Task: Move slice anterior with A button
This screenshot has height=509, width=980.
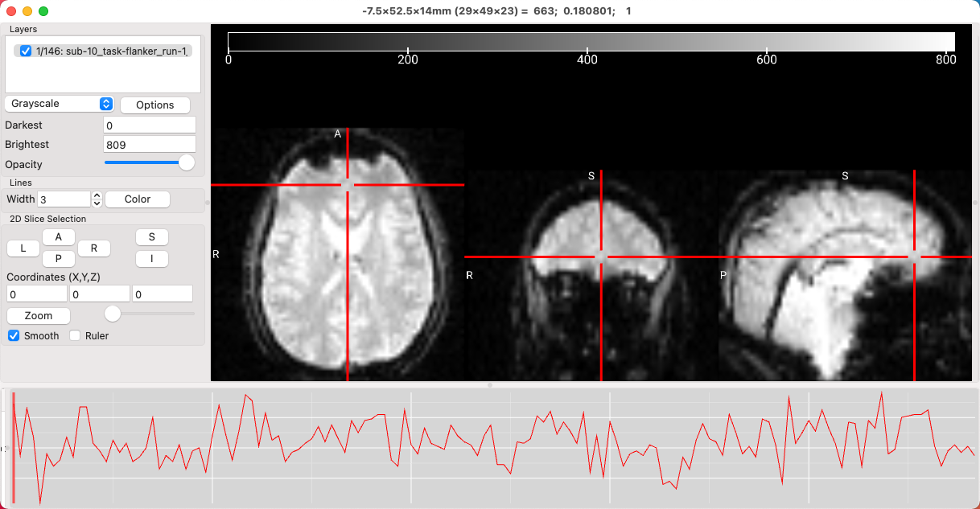Action: [58, 237]
